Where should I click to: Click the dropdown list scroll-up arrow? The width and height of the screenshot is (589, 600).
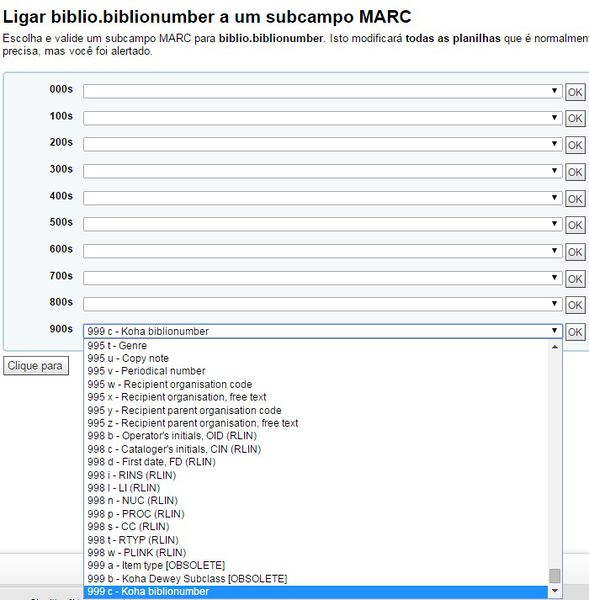click(x=555, y=347)
